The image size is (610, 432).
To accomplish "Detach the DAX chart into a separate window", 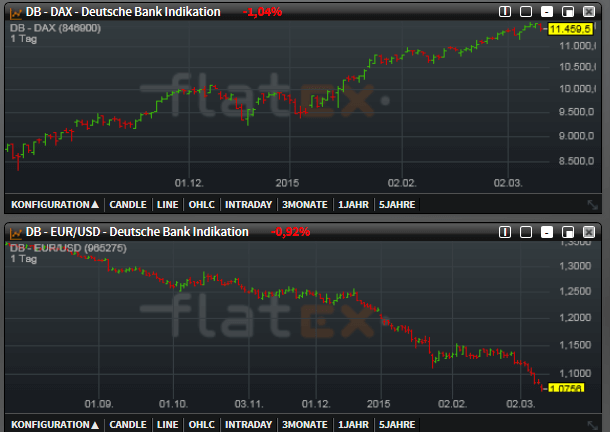I will pyautogui.click(x=568, y=12).
